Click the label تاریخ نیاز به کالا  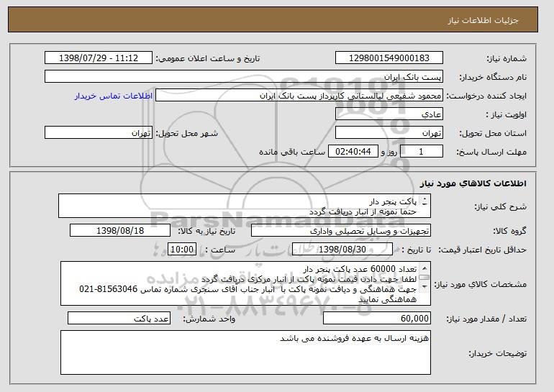(206, 231)
